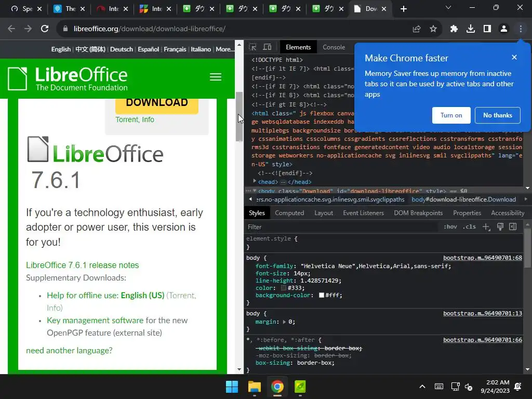Viewport: 532px width, 399px height.
Task: Open muted volume tray icon
Action: point(469,387)
